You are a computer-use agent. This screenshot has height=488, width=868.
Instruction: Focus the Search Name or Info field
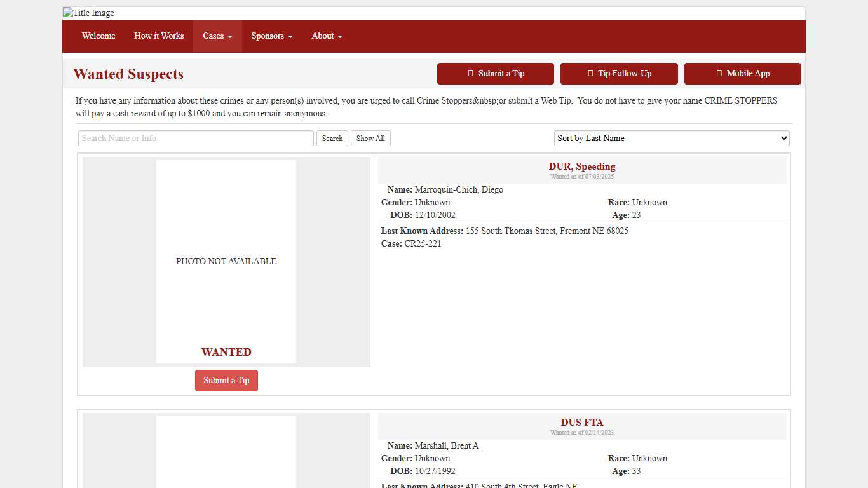[x=196, y=139]
